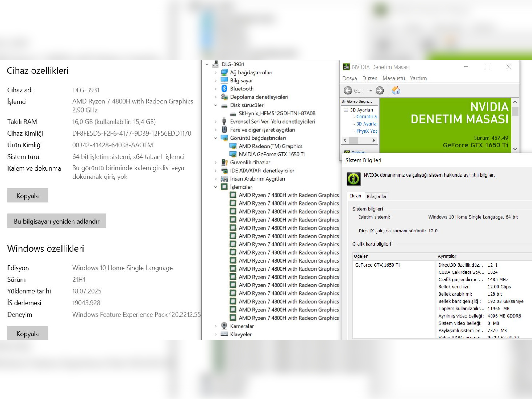The image size is (532, 399).
Task: Switch to the Bileşenler tab
Action: [x=377, y=196]
